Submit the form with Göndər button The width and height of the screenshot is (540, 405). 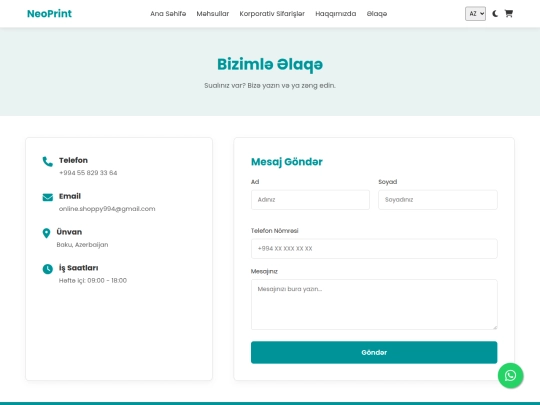tap(374, 352)
